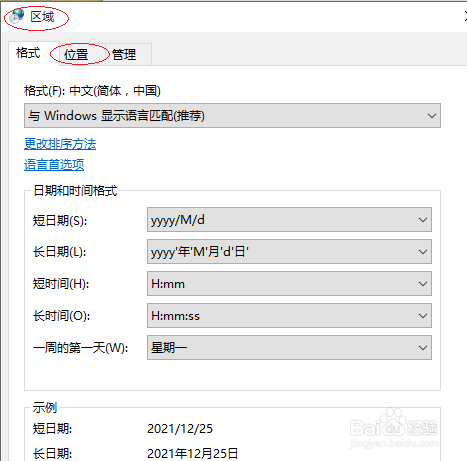Open the 一周的第一天 dropdown showing 星期一

click(x=289, y=348)
